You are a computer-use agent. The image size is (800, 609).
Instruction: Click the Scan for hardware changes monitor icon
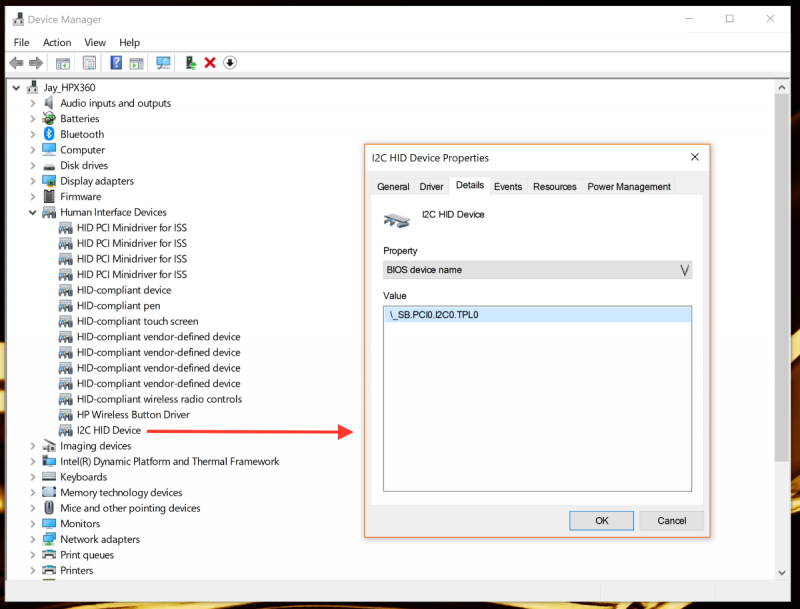163,63
